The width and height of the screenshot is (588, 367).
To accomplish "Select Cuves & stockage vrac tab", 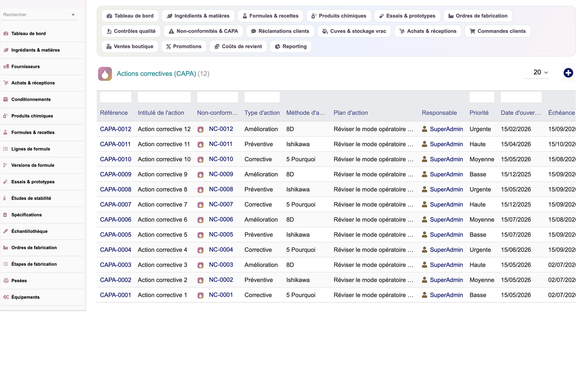I will click(354, 31).
